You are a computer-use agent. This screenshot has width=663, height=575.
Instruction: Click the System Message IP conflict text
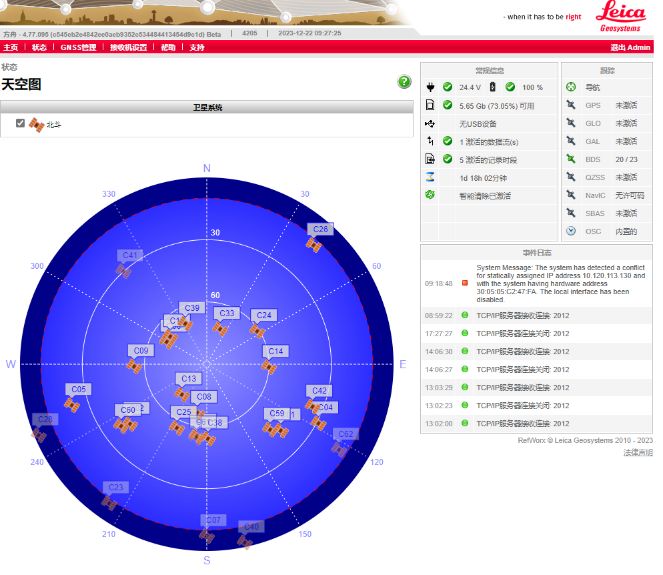tap(561, 283)
